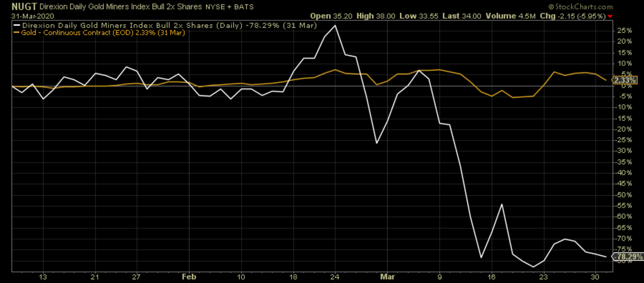
Task: Click the -30% y-axis label
Action: coord(623,151)
